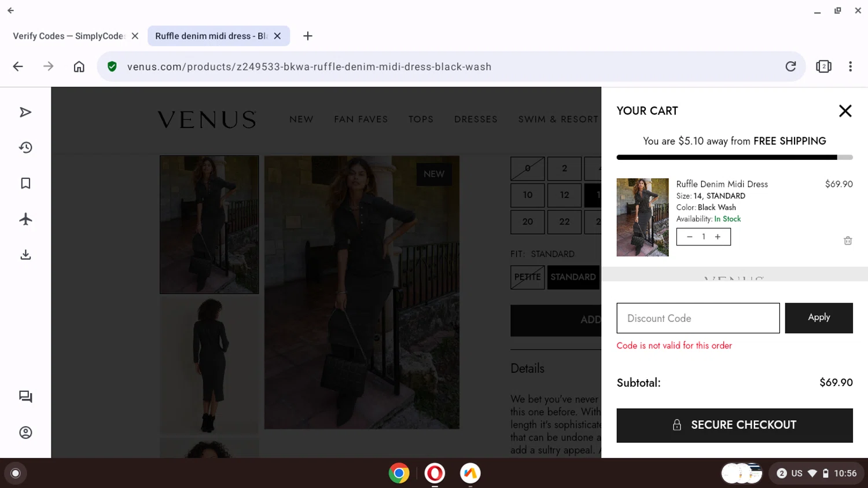Expand the Details section
Screen dimensions: 868x488
(527, 369)
